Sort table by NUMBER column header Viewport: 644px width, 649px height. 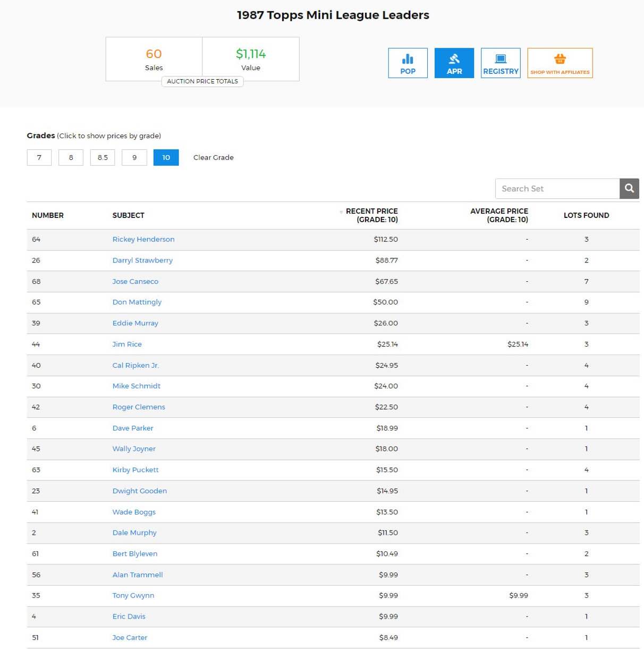(x=48, y=215)
